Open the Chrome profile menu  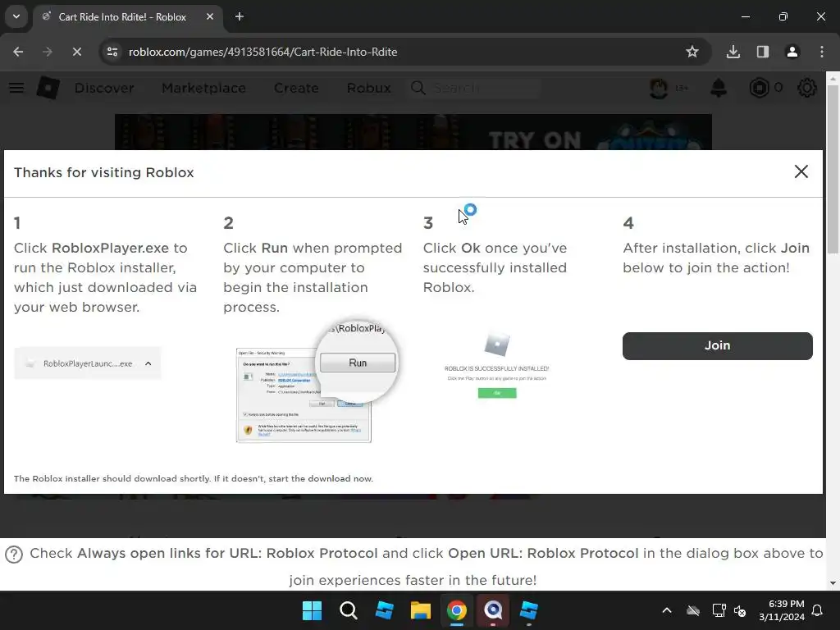792,52
